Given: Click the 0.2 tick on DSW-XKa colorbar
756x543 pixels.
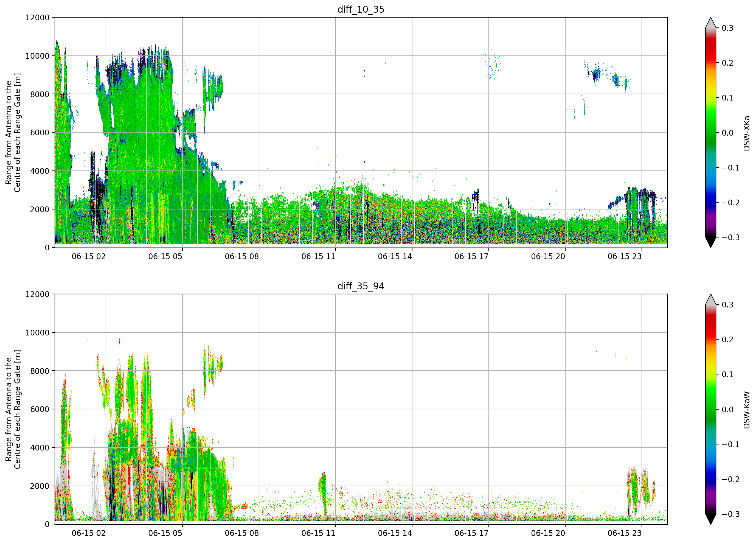Looking at the screenshot, I should [x=728, y=63].
